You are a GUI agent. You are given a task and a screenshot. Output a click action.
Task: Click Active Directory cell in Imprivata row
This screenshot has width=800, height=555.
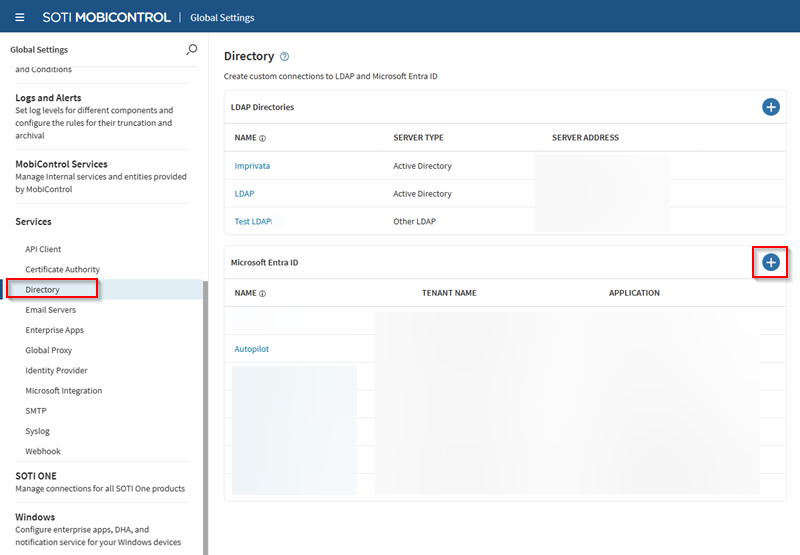[422, 166]
